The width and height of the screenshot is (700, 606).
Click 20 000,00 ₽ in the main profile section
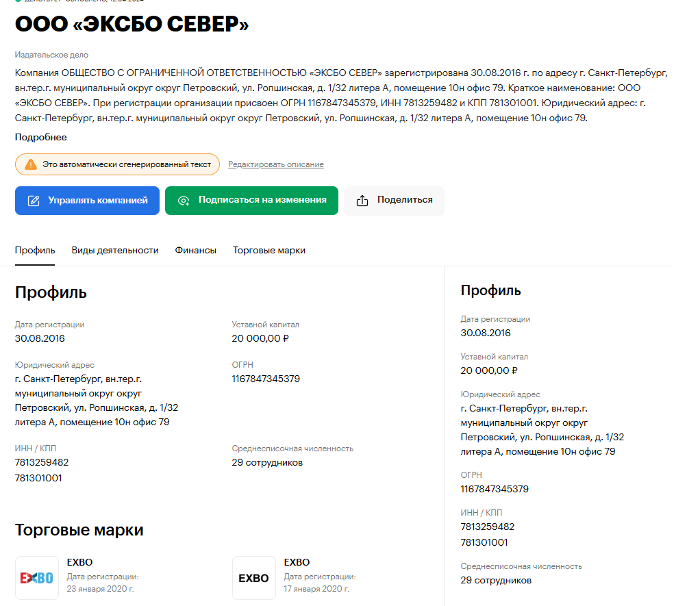tap(260, 338)
